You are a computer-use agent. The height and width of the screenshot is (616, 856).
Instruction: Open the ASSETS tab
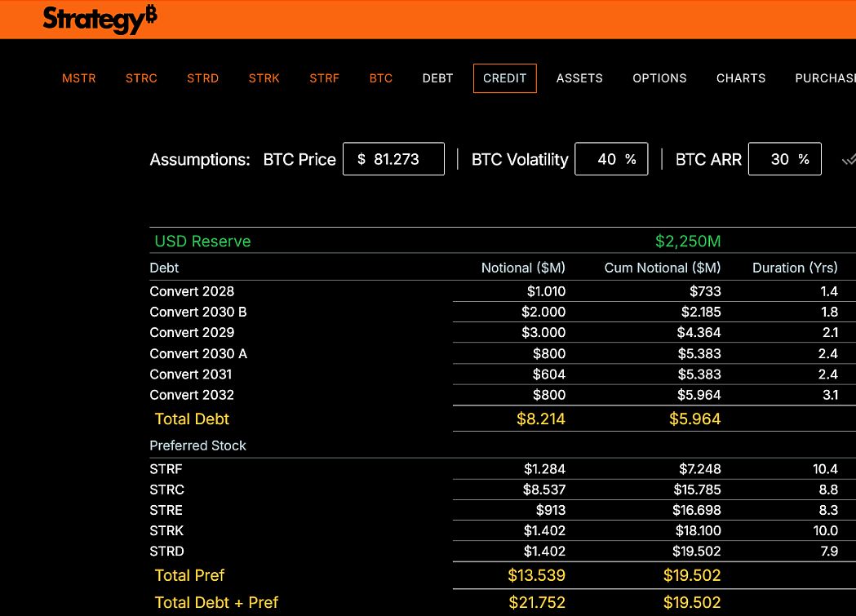(579, 78)
